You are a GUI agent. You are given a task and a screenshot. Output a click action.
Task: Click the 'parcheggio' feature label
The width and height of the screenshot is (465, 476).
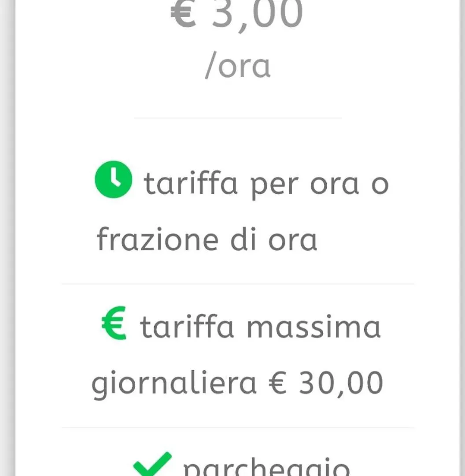click(267, 467)
